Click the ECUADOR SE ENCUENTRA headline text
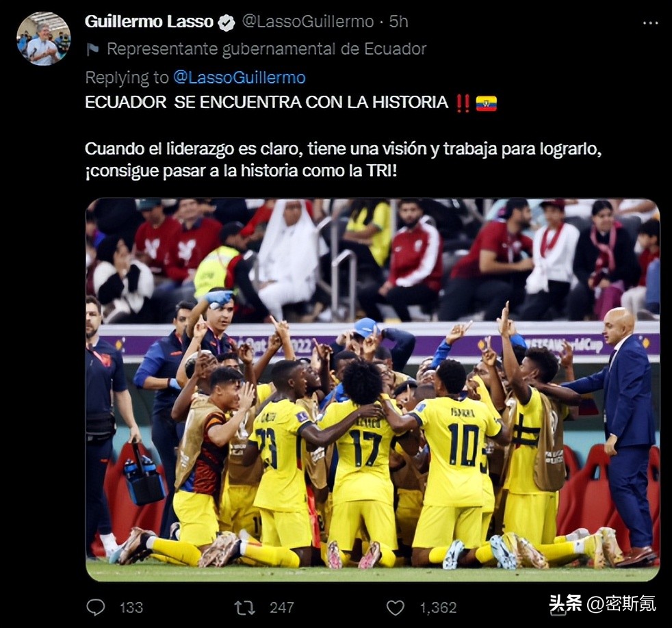Screen dimensions: 672x628 (x=266, y=103)
